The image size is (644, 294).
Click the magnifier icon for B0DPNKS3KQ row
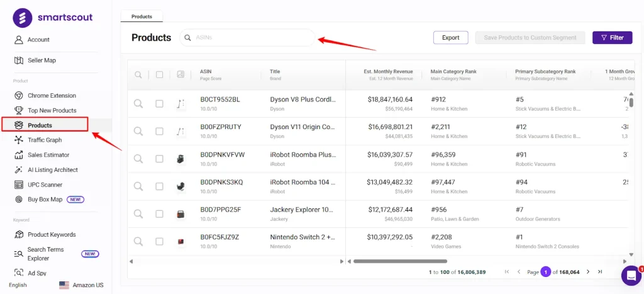(138, 186)
